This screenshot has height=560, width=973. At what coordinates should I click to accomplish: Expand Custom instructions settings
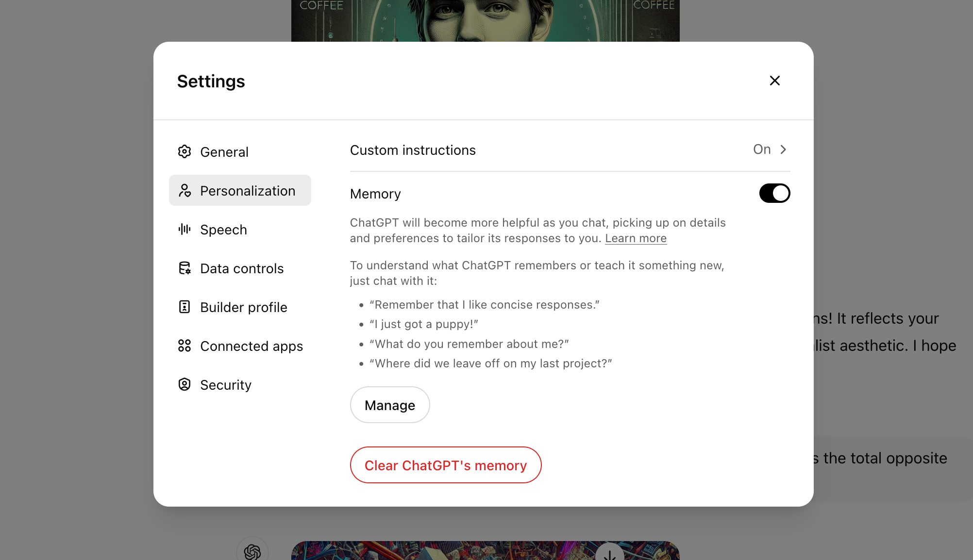[769, 149]
